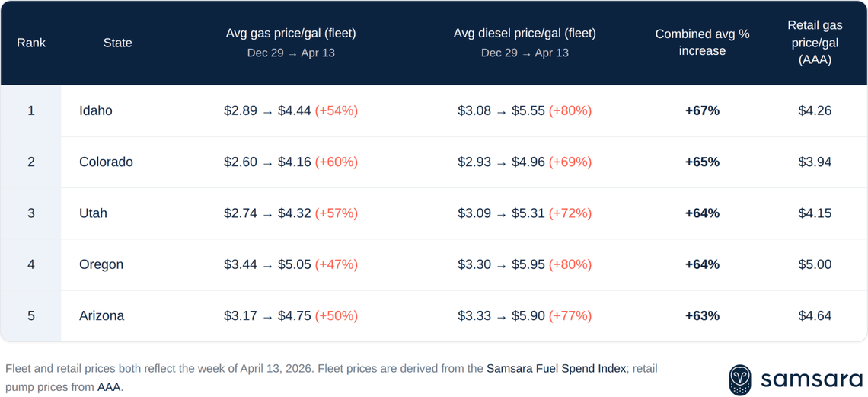Follow the AAA source link

(109, 387)
